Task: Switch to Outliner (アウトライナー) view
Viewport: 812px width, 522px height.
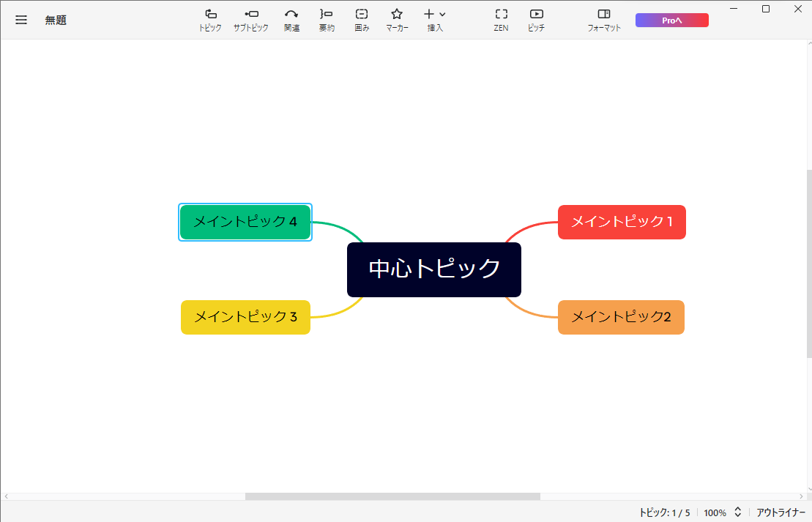Action: 781,512
